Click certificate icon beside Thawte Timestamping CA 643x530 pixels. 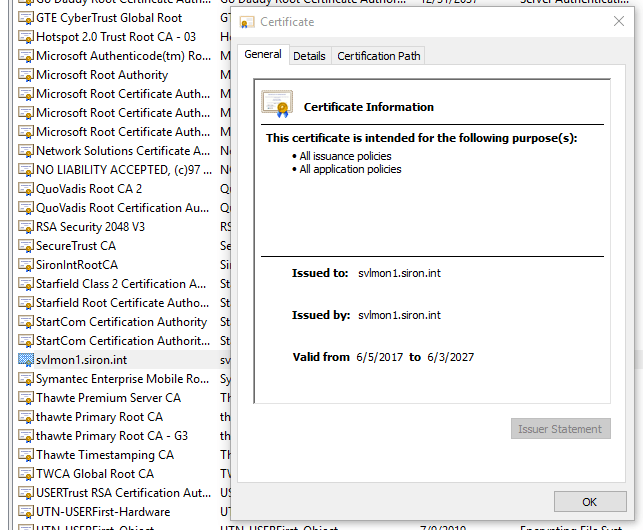point(25,455)
